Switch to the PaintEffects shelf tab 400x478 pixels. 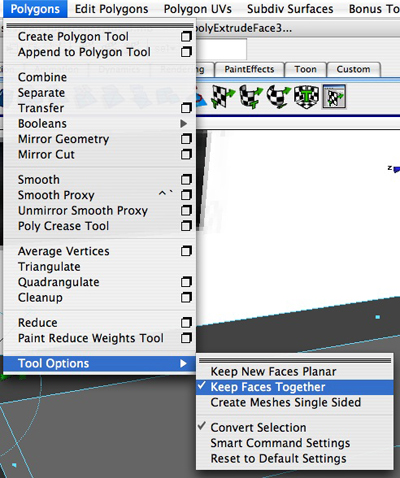click(249, 69)
